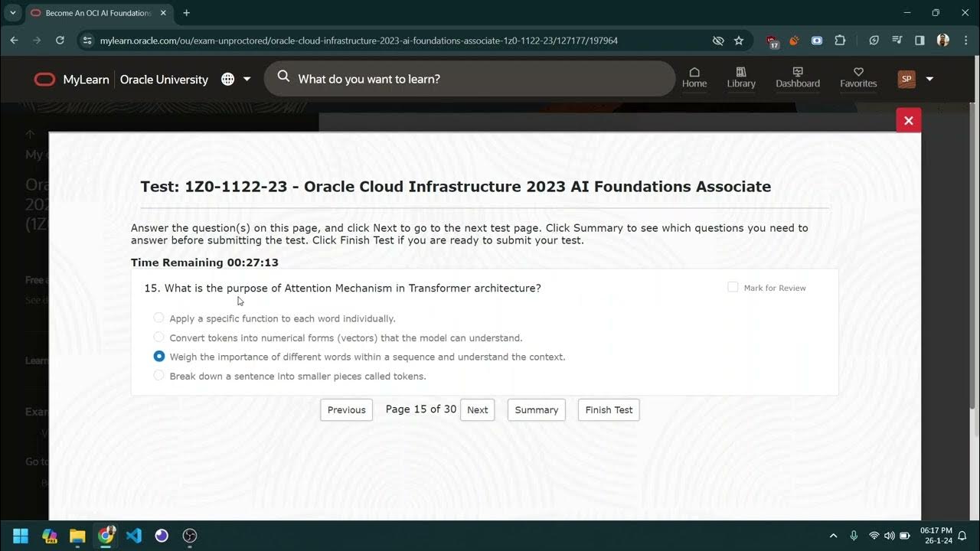Image resolution: width=980 pixels, height=551 pixels.
Task: Click the Time Remaining 00:27:13 text
Action: [204, 262]
